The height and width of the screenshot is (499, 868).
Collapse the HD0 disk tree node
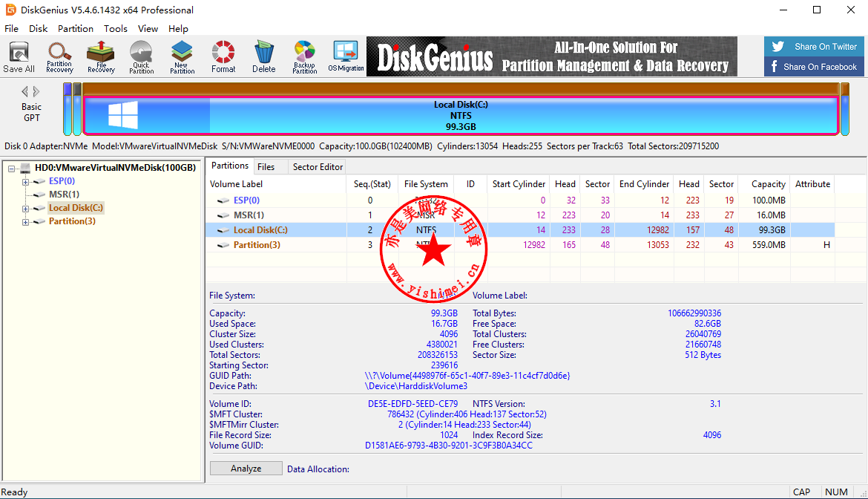coord(12,169)
